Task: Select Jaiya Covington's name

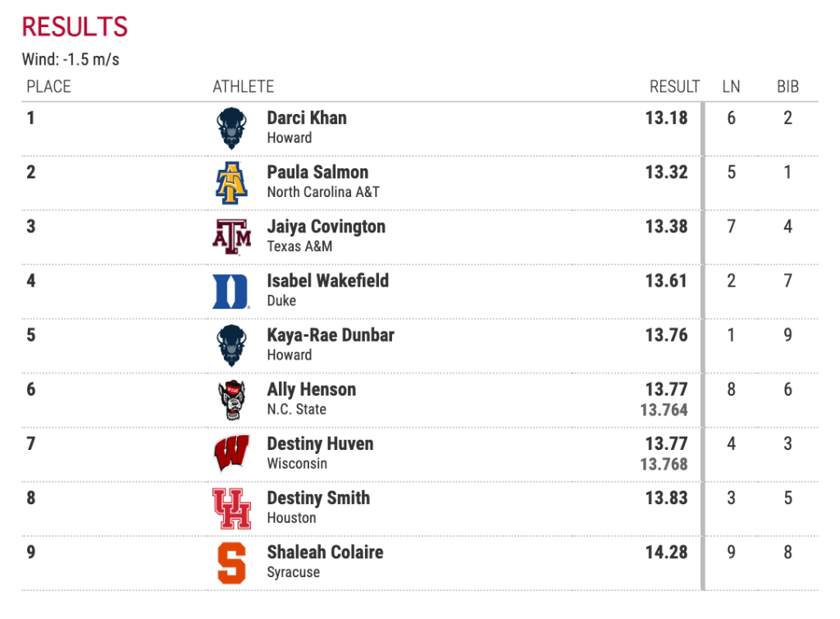Action: point(326,227)
